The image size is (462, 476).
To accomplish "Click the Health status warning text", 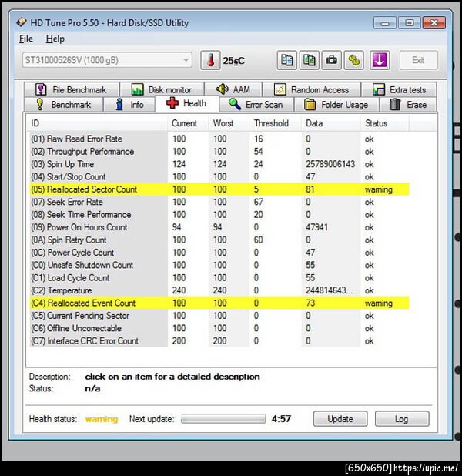I will click(102, 419).
